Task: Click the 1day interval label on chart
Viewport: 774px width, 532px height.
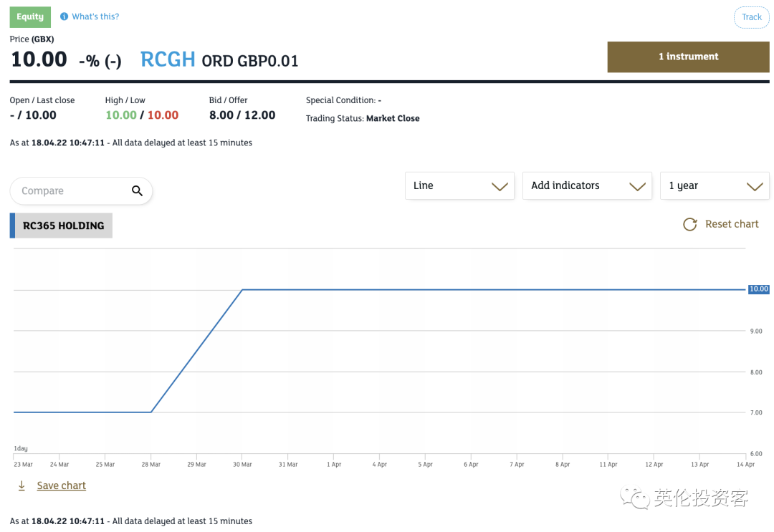Action: click(x=21, y=448)
